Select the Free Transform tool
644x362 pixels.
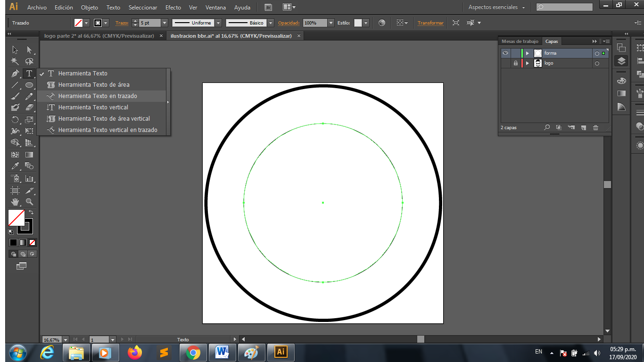[x=29, y=131]
